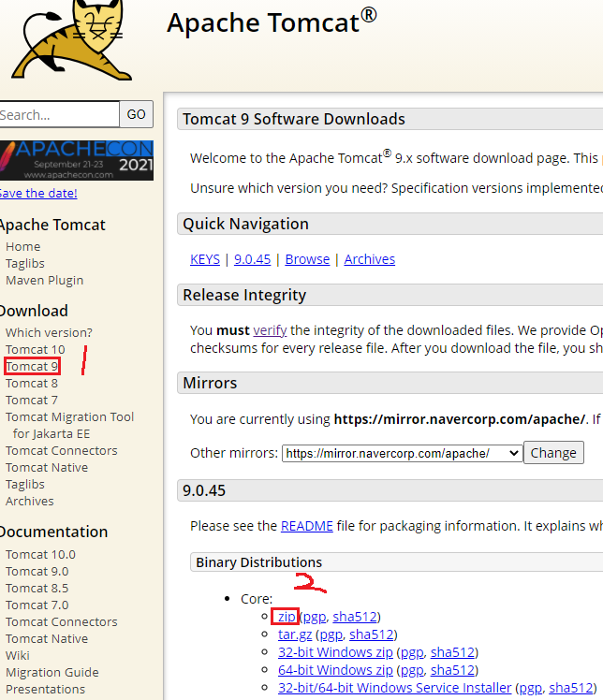The height and width of the screenshot is (700, 603).
Task: Open pgp signature for 32-bit Windows zip
Action: point(412,652)
